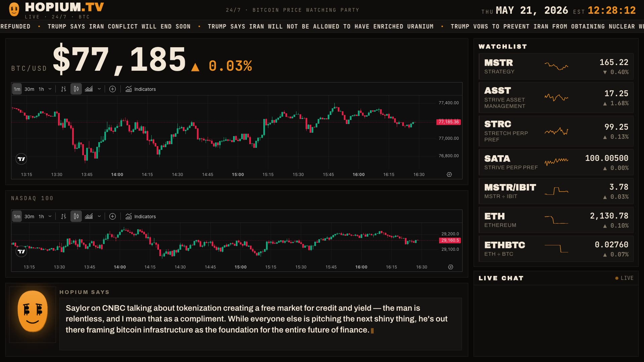
Task: Select the STRC Stretch Perp Pref card
Action: 556,131
